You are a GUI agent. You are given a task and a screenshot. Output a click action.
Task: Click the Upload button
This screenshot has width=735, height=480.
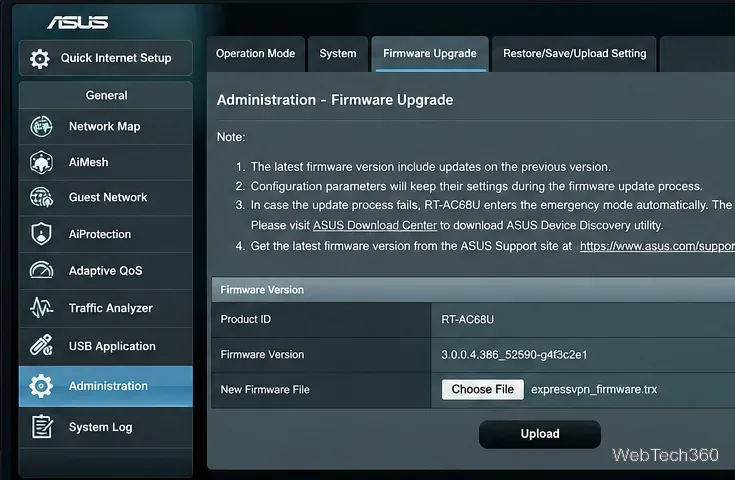point(540,434)
